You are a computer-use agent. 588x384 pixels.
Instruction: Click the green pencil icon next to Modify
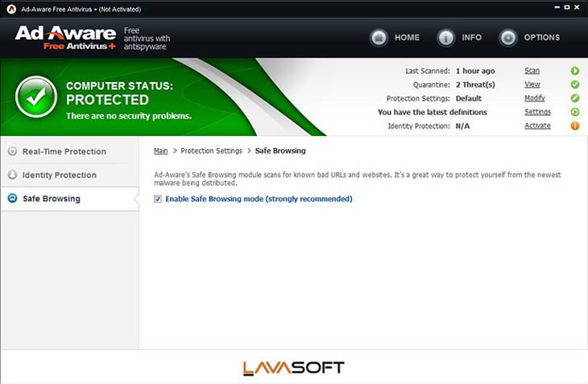coord(575,98)
